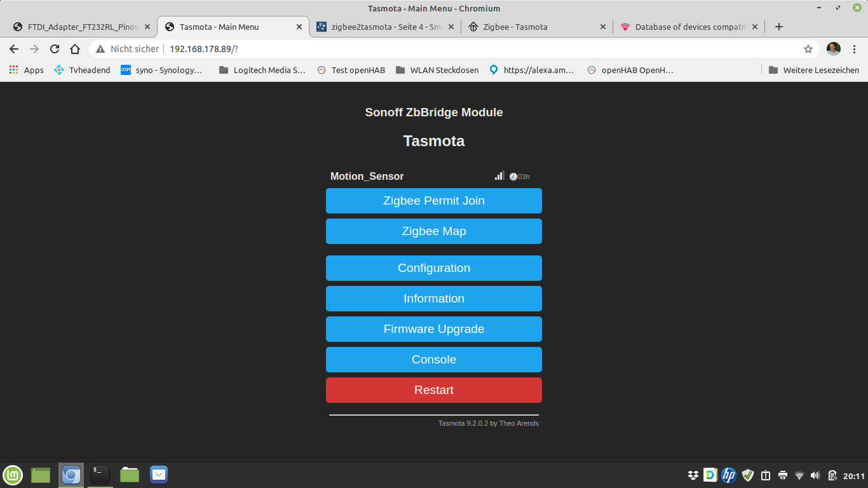868x488 pixels.
Task: Click the Motion_Sensor signal strength bars
Action: click(x=499, y=176)
